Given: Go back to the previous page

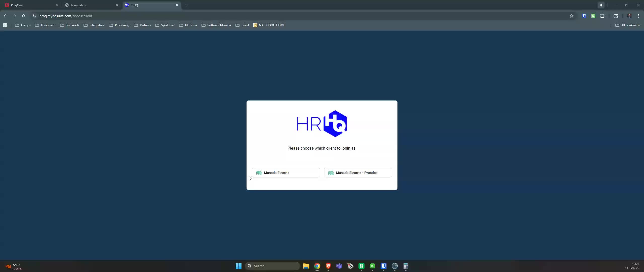Looking at the screenshot, I should pos(6,16).
